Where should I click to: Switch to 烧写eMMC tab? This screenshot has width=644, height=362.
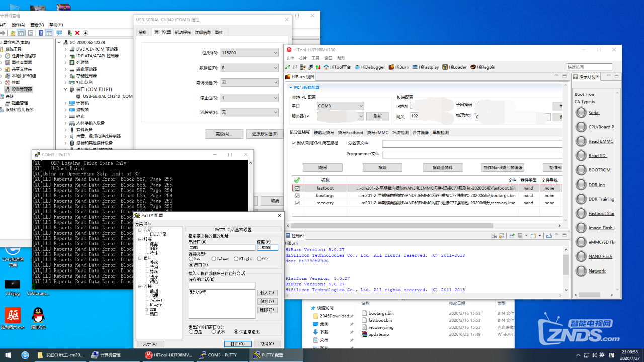coord(377,133)
